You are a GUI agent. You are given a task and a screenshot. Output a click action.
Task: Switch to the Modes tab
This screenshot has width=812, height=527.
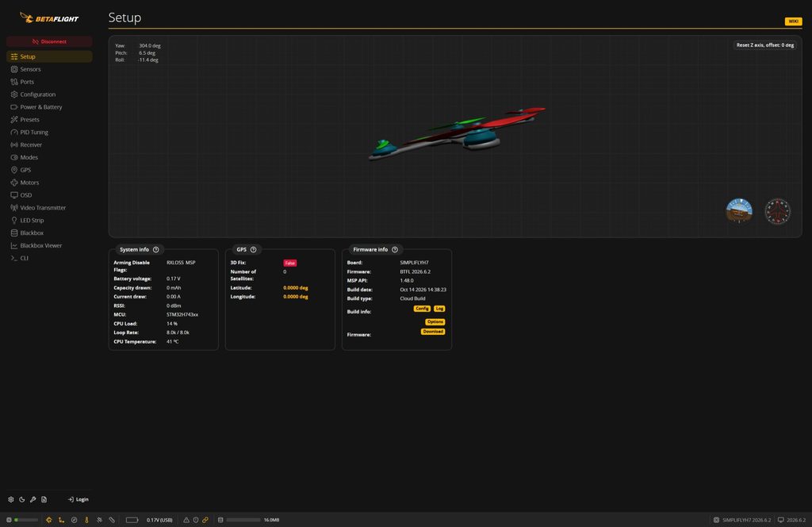pos(49,157)
